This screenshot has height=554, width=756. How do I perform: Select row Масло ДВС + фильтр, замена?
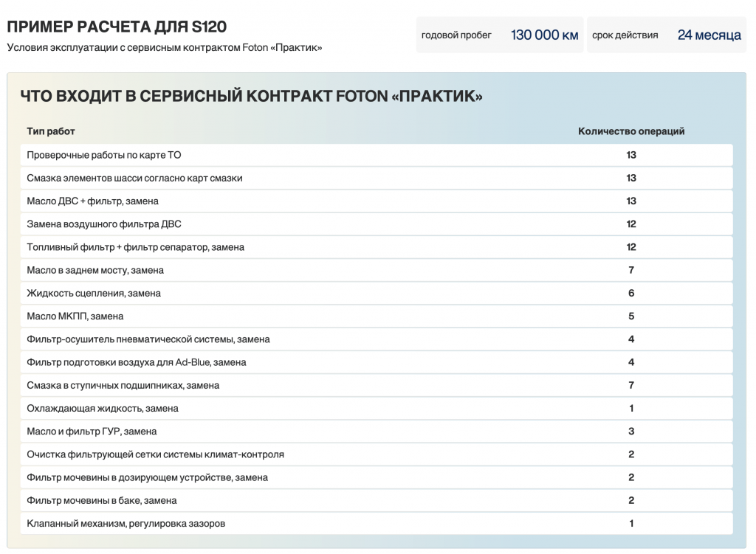[377, 201]
